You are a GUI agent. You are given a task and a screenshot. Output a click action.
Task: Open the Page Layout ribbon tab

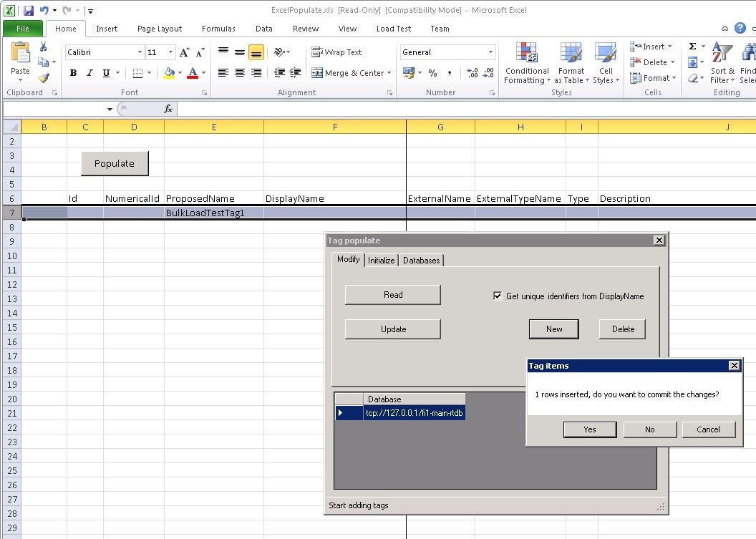click(160, 29)
